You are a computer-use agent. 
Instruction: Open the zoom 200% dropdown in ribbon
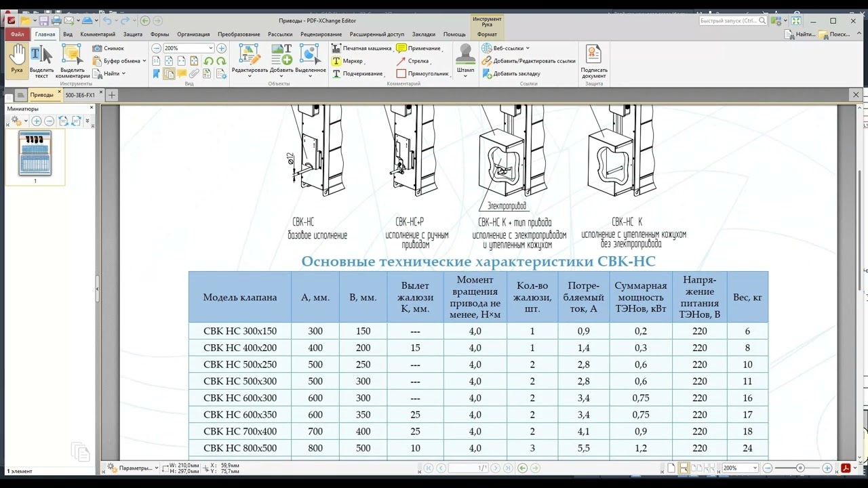click(210, 48)
